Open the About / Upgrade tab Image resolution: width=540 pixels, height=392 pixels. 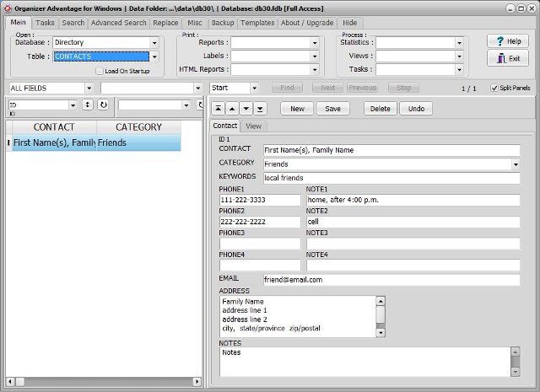point(307,23)
